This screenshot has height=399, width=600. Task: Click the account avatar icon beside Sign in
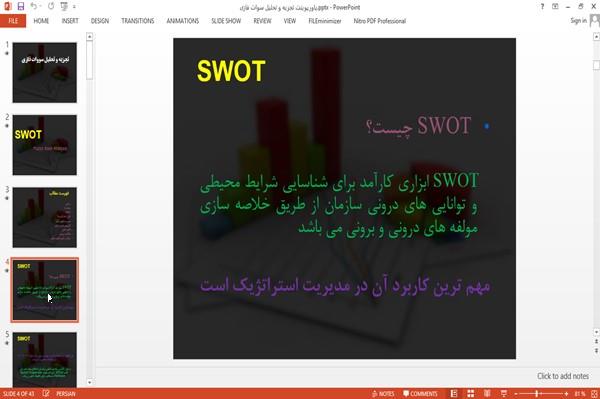click(x=595, y=21)
